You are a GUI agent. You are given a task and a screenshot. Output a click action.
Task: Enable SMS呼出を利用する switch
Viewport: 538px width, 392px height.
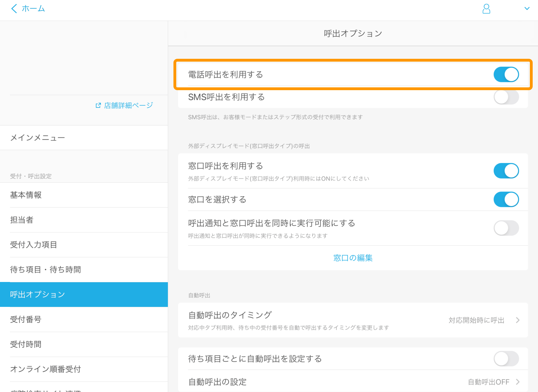click(x=506, y=97)
